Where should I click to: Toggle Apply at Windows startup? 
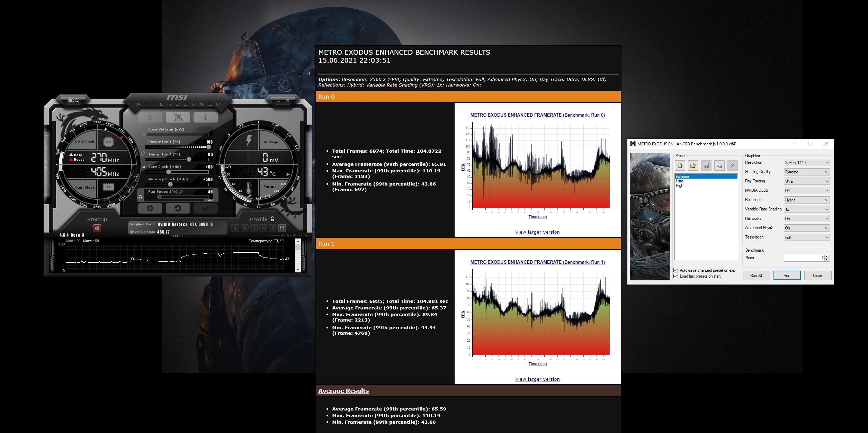tap(97, 228)
